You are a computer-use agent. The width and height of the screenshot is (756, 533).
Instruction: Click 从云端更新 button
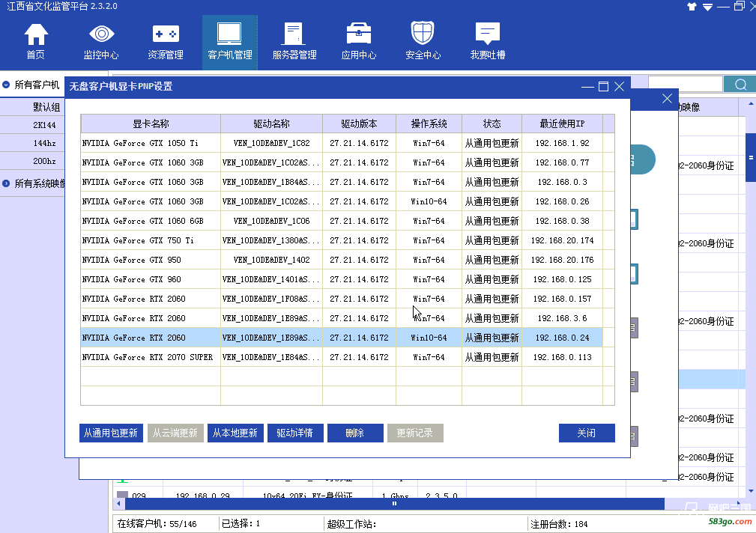point(175,433)
